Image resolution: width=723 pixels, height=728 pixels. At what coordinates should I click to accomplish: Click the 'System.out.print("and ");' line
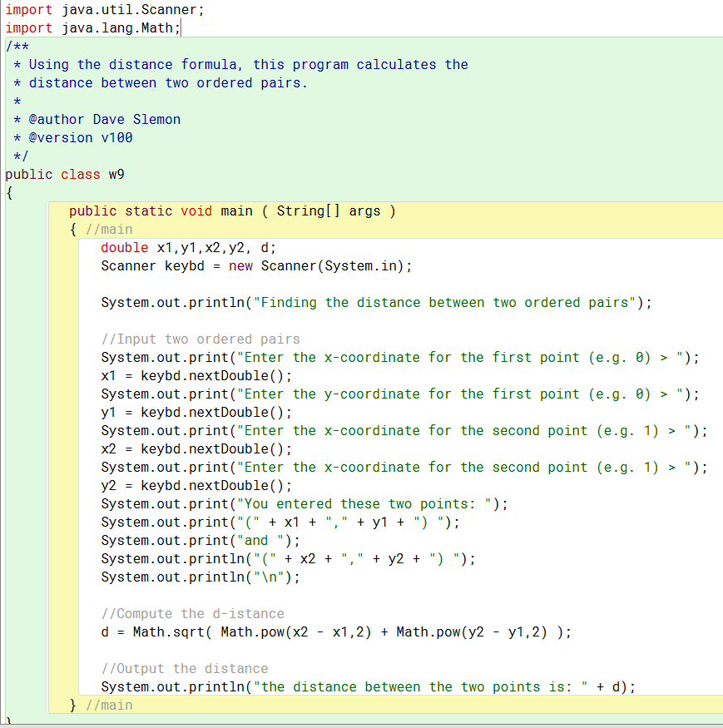coord(201,541)
